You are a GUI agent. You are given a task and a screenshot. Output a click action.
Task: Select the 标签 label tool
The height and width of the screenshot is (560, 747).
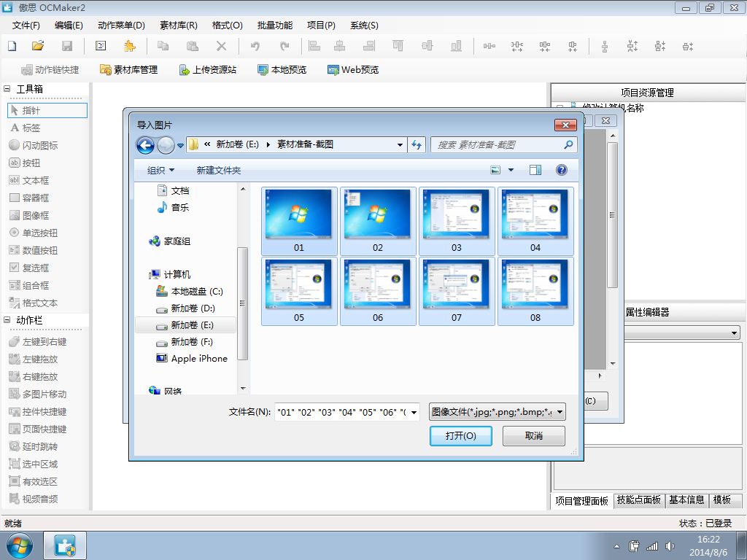click(26, 128)
